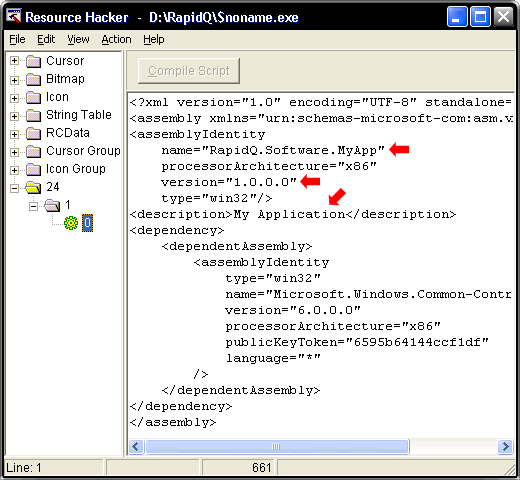Viewport: 520px width, 480px height.
Task: Expand the Cursor Group node
Action: 14,152
